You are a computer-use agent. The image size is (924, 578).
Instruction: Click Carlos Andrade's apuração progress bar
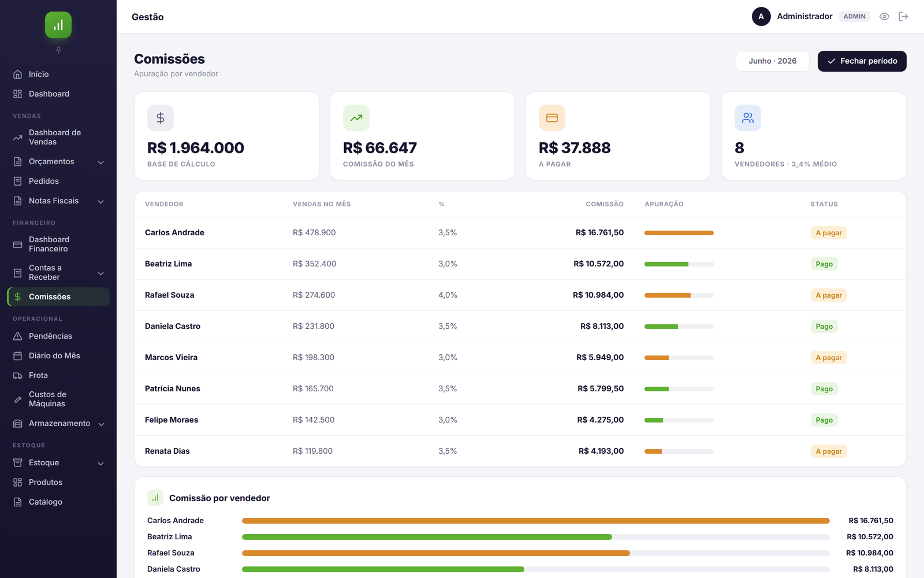pyautogui.click(x=679, y=233)
